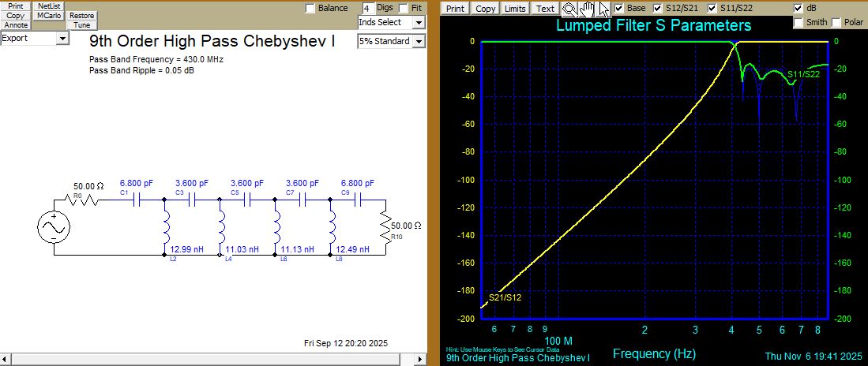The image size is (868, 366).
Task: Click the R0 source resistor symbol
Action: point(84,200)
